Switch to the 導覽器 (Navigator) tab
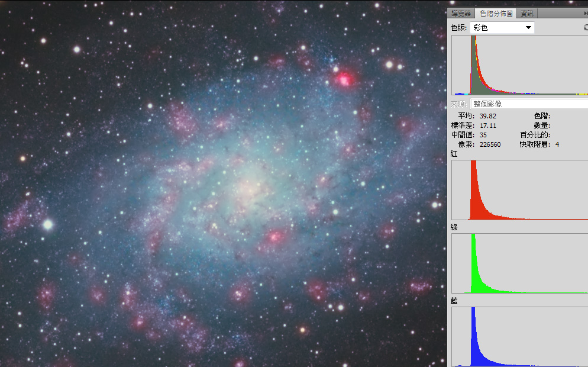Image resolution: width=588 pixels, height=367 pixels. (461, 13)
